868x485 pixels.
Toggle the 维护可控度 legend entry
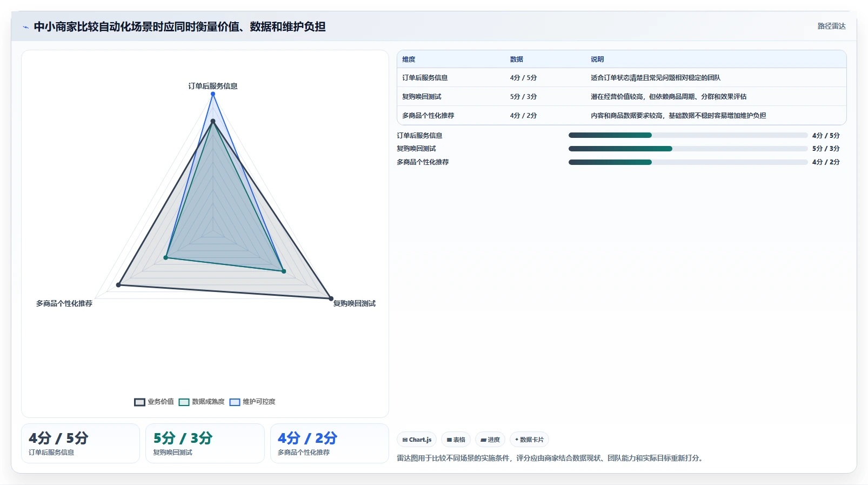(x=252, y=402)
